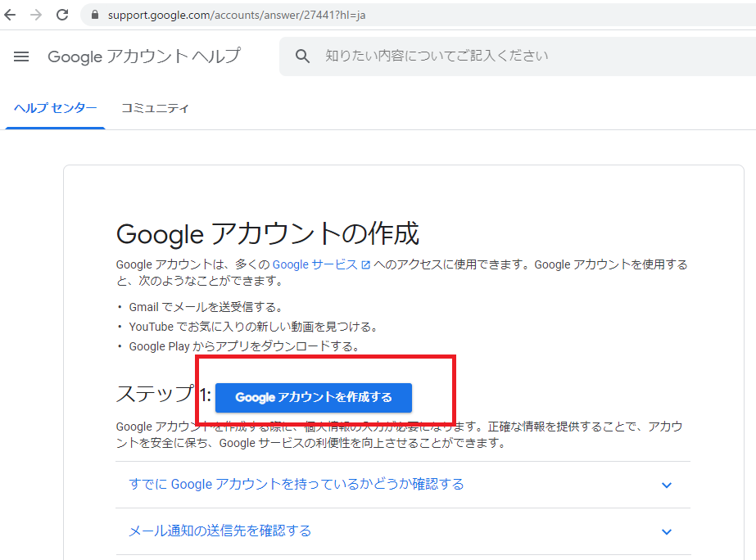756x560 pixels.
Task: Click the external link icon after Google サービス
Action: (366, 264)
